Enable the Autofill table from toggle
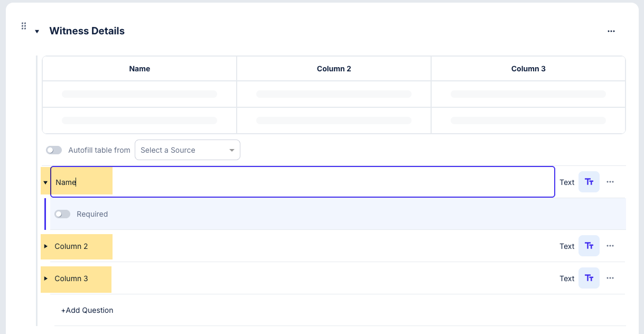The width and height of the screenshot is (644, 334). 54,150
